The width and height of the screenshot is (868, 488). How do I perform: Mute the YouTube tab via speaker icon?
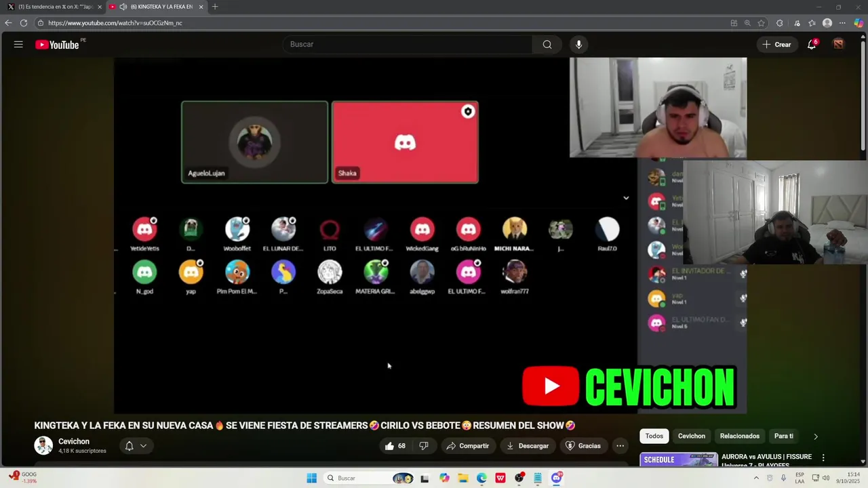point(123,7)
